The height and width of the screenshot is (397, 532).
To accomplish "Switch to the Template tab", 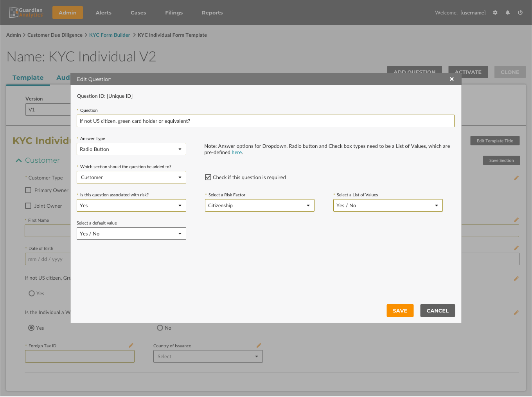I will [x=28, y=77].
